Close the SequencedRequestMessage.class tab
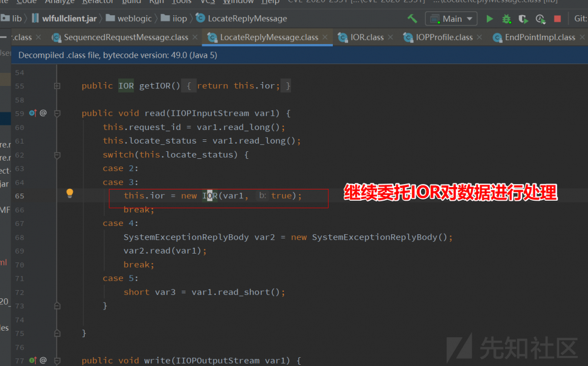The height and width of the screenshot is (366, 588). [195, 36]
